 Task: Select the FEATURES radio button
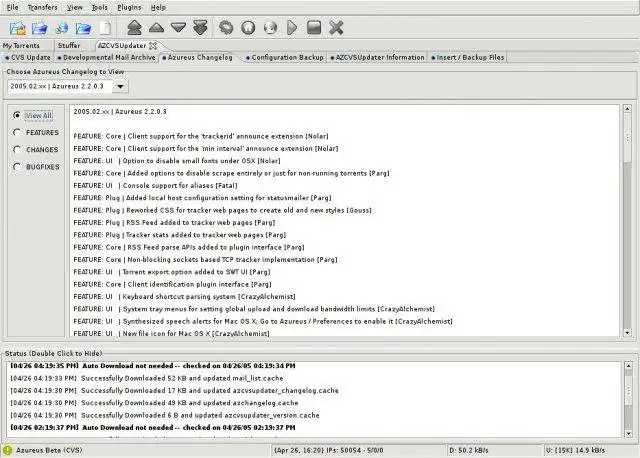[x=17, y=133]
